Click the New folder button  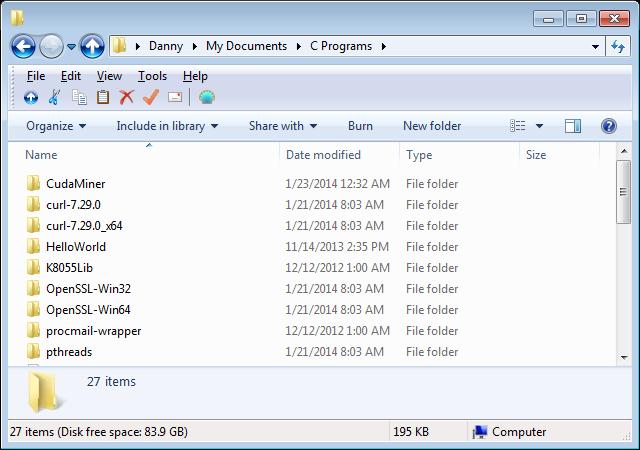tap(432, 126)
